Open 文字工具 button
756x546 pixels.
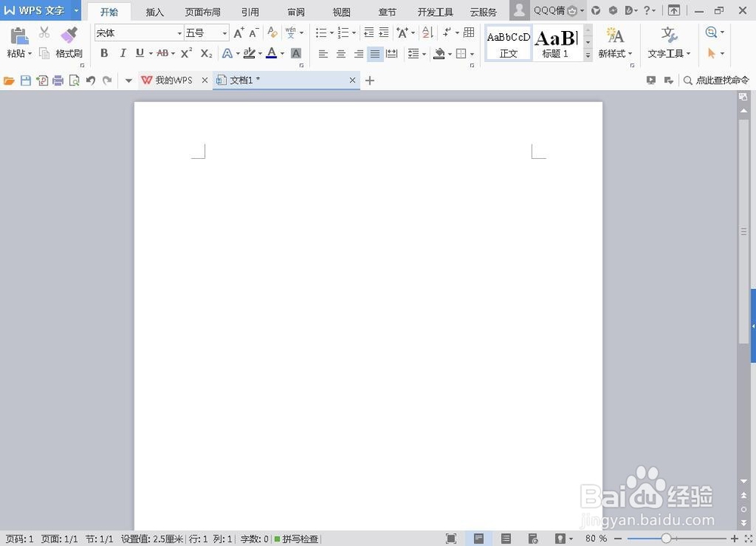pos(669,43)
